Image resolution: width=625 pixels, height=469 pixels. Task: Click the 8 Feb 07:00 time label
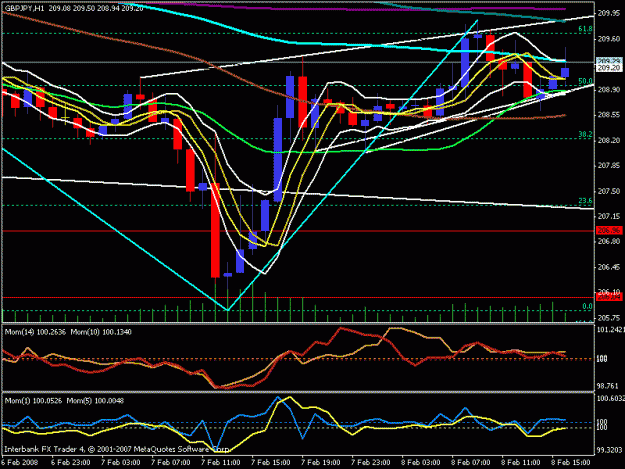(470, 463)
